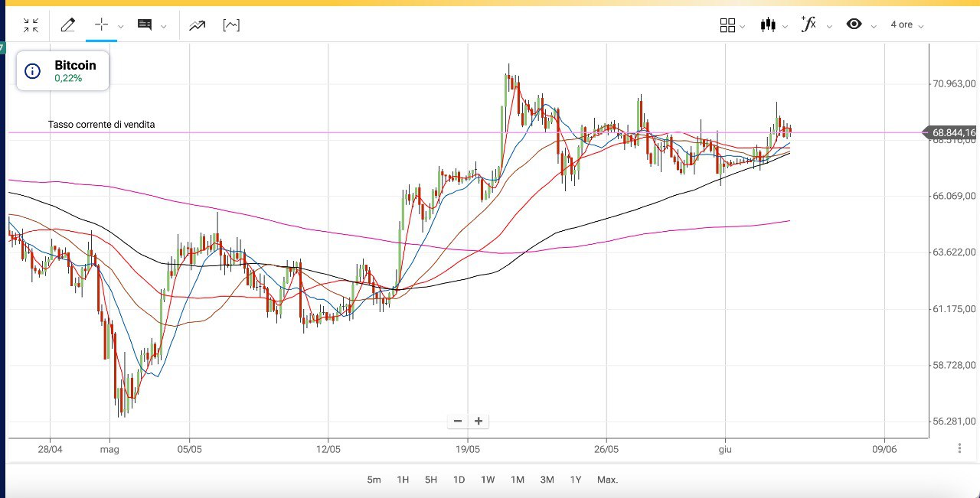Click the 68.844,16 current price tag
980x498 pixels.
point(952,133)
